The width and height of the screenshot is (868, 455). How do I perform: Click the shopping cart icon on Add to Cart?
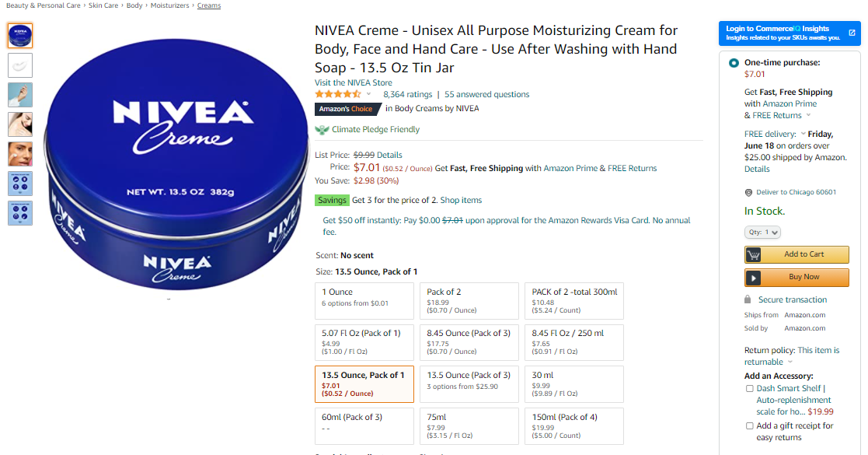click(x=754, y=255)
